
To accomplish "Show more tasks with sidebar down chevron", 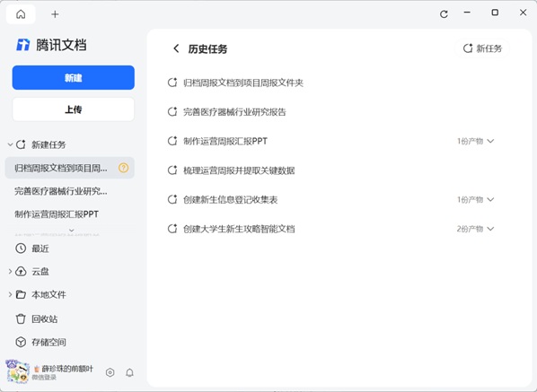I will 72,230.
